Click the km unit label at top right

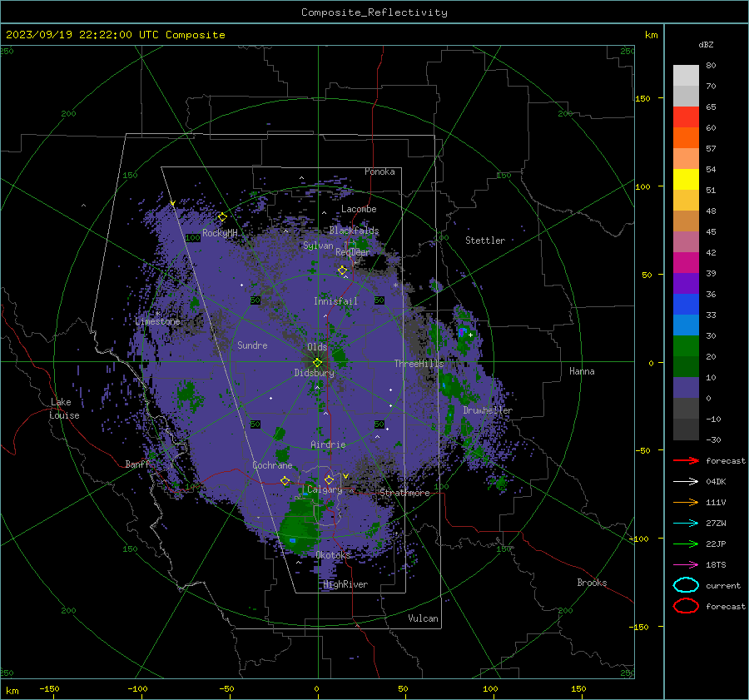[651, 35]
